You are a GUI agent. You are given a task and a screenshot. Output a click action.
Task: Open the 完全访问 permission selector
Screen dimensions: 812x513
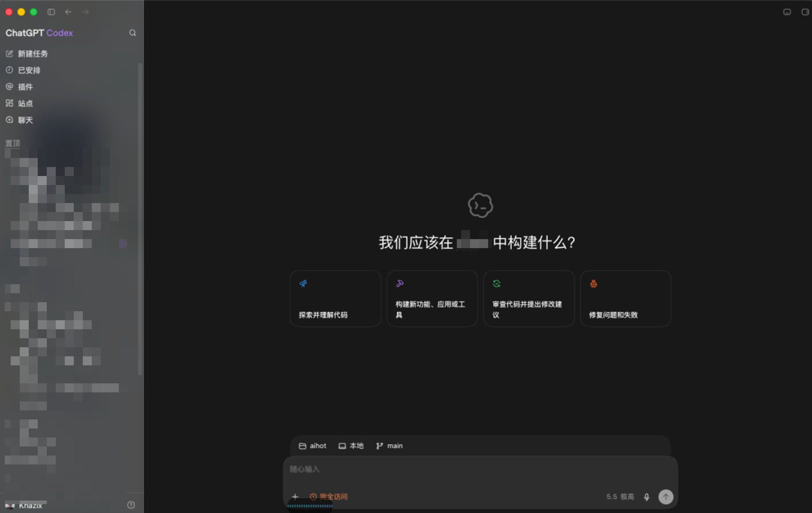tap(329, 497)
